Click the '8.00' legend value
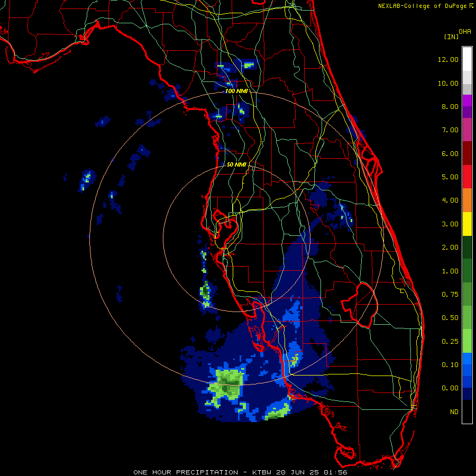 [450, 106]
